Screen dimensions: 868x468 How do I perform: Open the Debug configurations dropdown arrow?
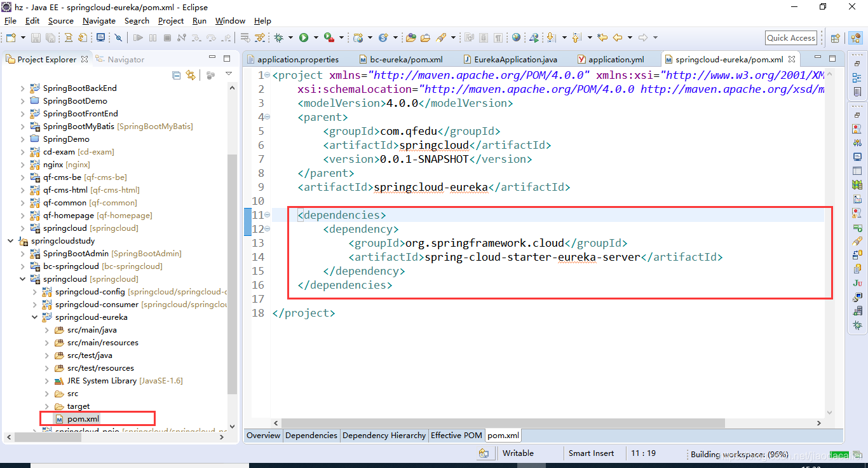coord(290,38)
